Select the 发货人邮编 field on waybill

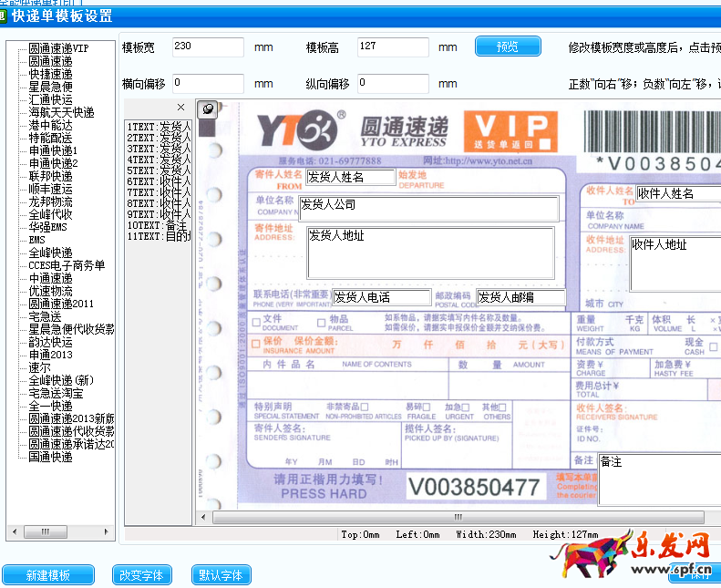pos(521,297)
